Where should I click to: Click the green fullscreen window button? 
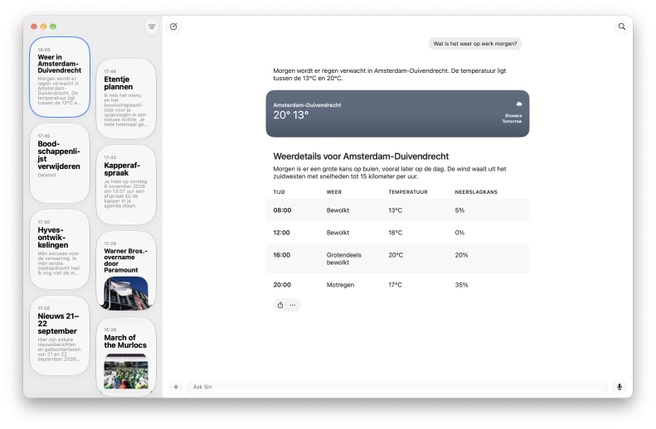[x=53, y=26]
